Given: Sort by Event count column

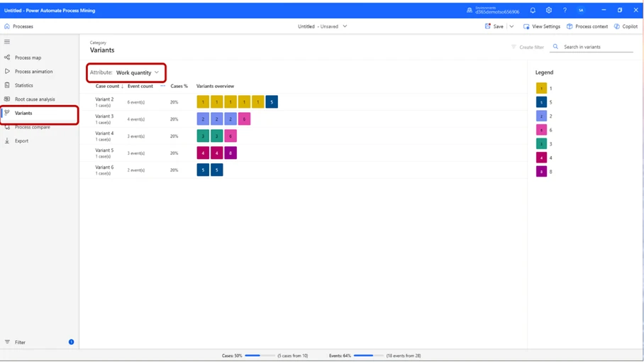Looking at the screenshot, I should coord(140,87).
